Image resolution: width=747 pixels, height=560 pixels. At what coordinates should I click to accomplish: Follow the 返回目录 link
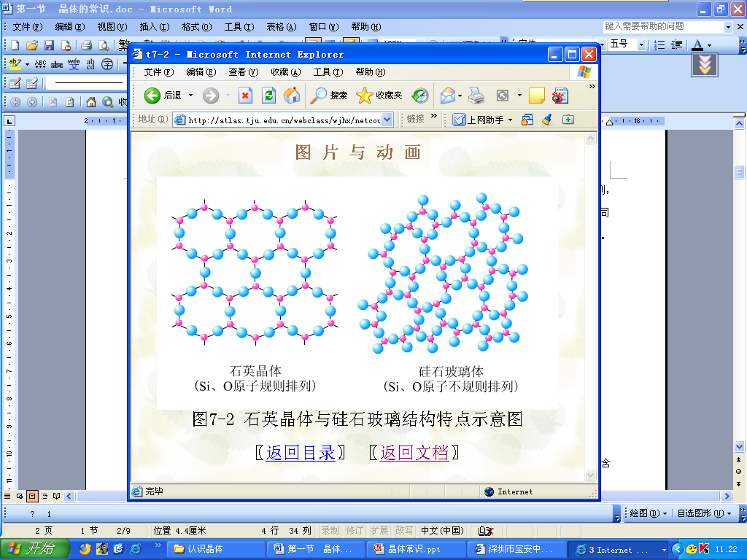[301, 453]
